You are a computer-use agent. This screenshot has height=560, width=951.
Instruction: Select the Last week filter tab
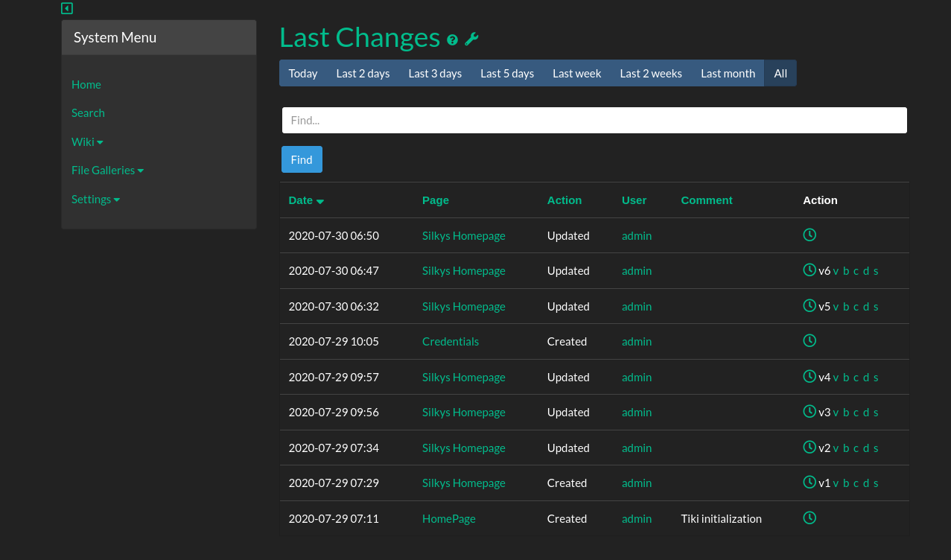tap(576, 73)
